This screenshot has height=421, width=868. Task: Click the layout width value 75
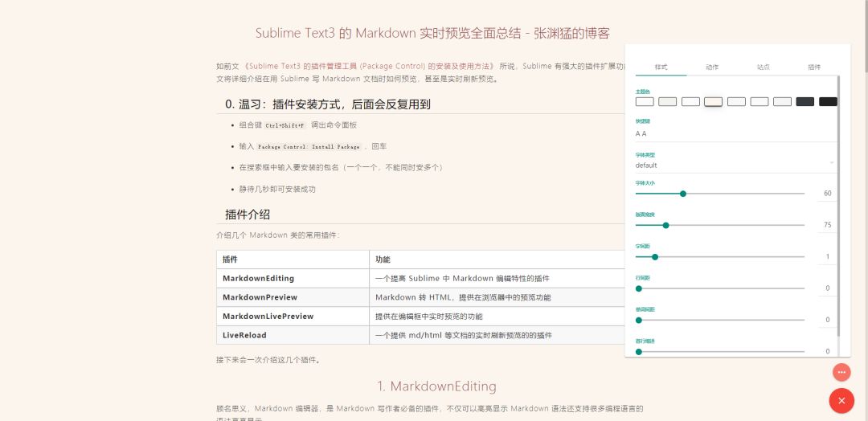pyautogui.click(x=828, y=225)
